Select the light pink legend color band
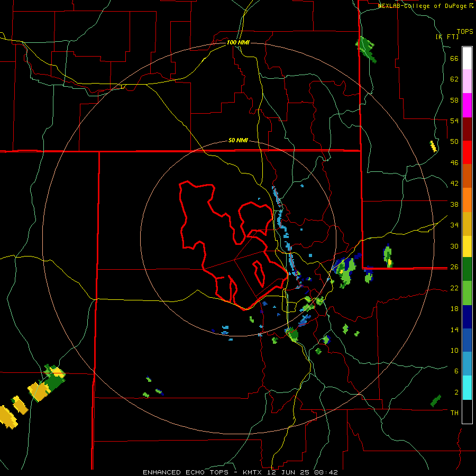 coord(467,81)
